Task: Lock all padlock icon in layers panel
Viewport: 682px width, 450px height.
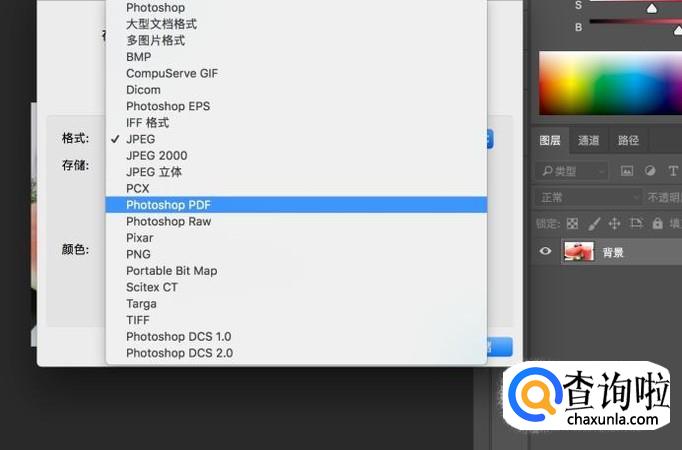Action: point(658,223)
